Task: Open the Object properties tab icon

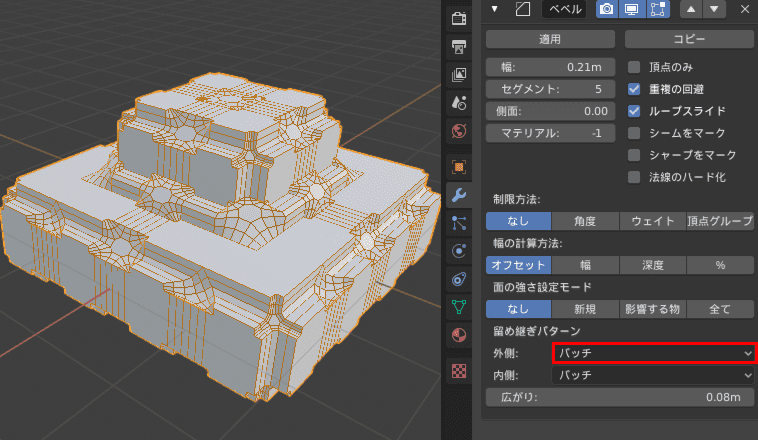Action: click(x=459, y=167)
